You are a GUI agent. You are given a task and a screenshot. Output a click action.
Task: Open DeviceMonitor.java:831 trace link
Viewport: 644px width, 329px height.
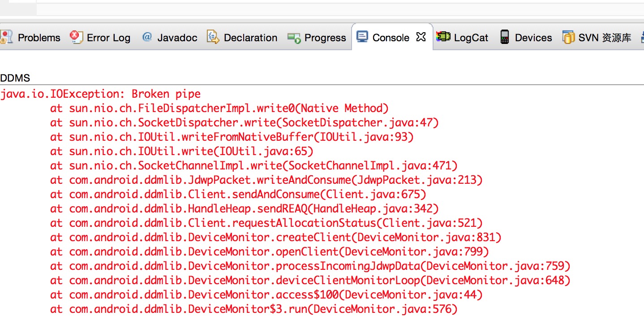[x=425, y=238]
